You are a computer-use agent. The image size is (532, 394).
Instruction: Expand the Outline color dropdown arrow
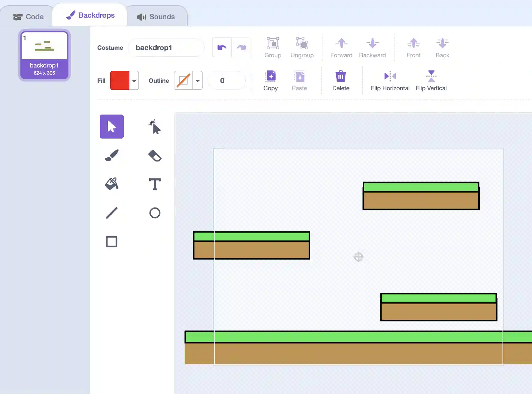pyautogui.click(x=198, y=80)
